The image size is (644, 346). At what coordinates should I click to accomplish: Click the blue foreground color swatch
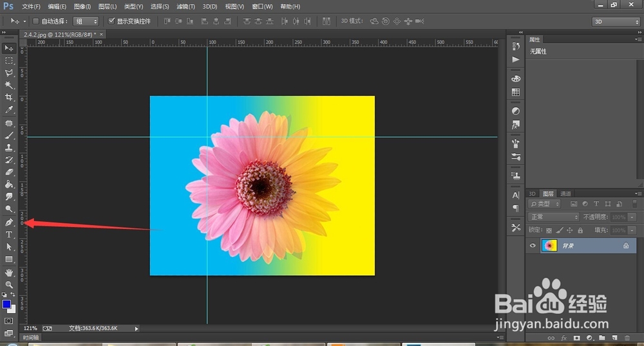(x=6, y=304)
